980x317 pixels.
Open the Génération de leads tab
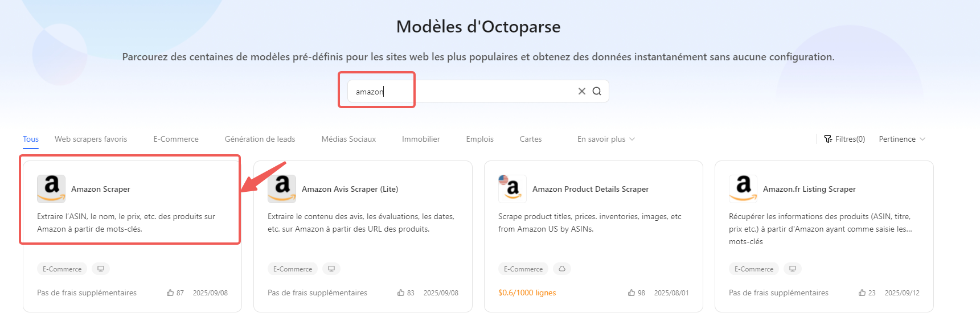click(260, 139)
